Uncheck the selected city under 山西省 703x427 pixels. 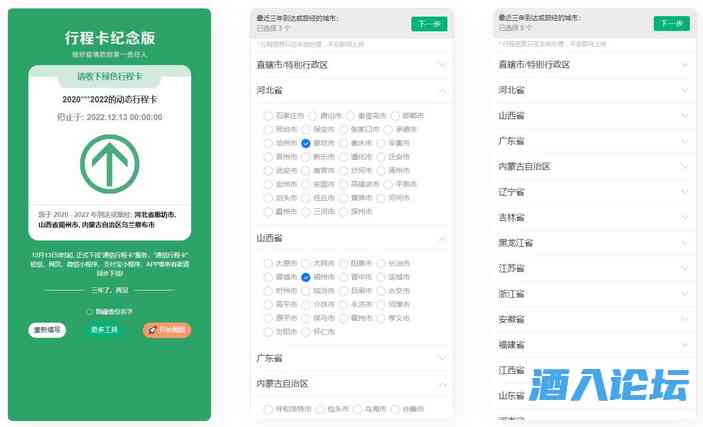(306, 276)
